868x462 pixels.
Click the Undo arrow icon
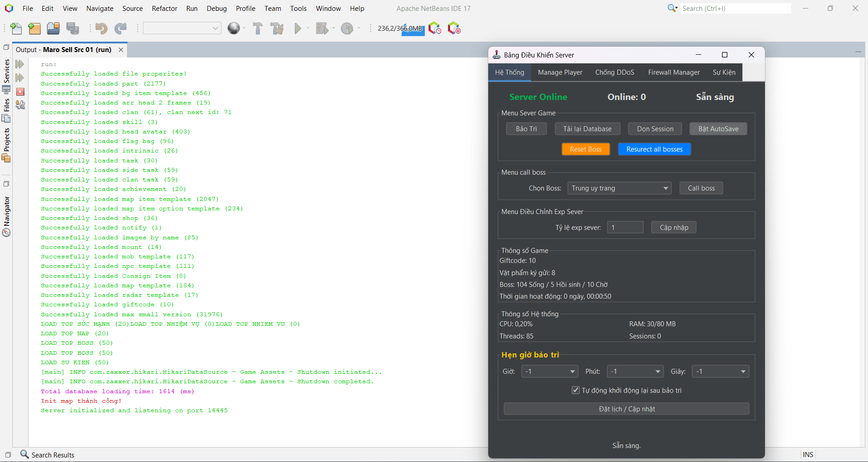tap(101, 29)
